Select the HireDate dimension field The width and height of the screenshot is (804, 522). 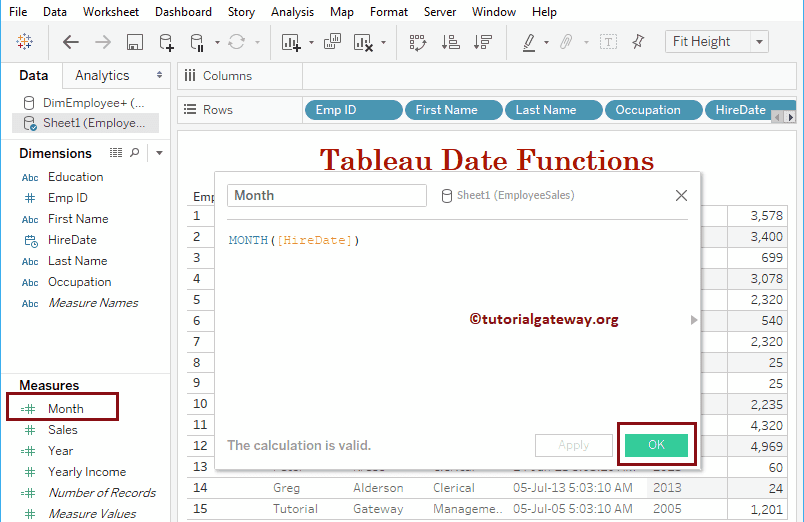[72, 240]
